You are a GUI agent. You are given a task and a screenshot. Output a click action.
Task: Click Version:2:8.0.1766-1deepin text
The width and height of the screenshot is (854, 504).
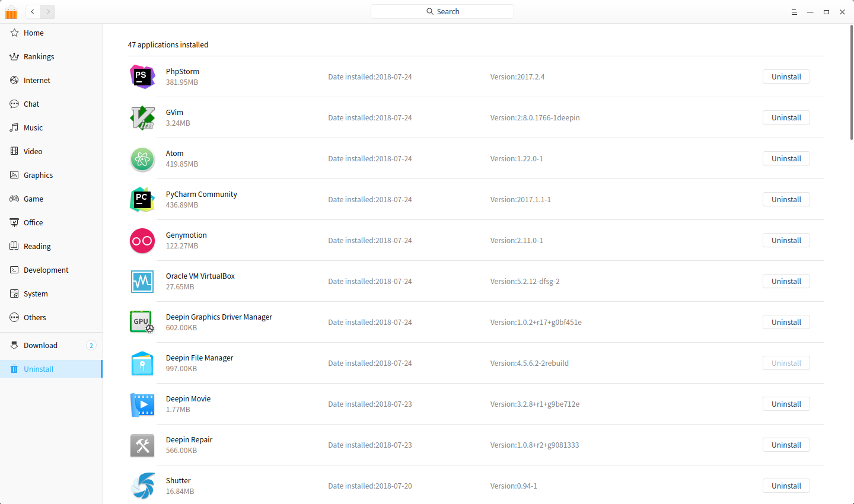tap(535, 118)
